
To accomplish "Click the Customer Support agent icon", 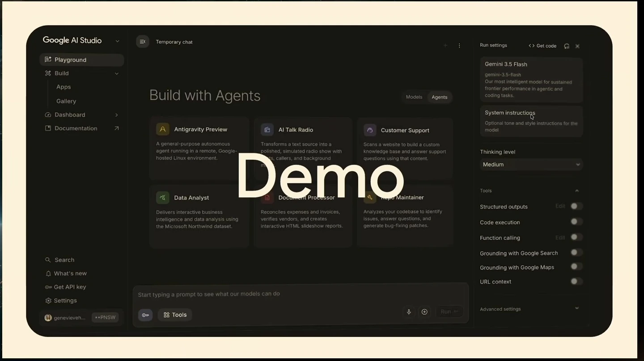I will click(370, 130).
